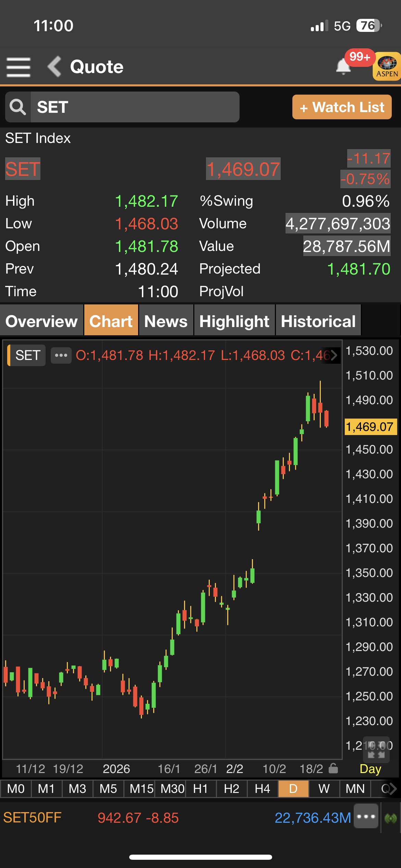The height and width of the screenshot is (868, 401).
Task: Open the chart SET series options dots
Action: coord(61,355)
